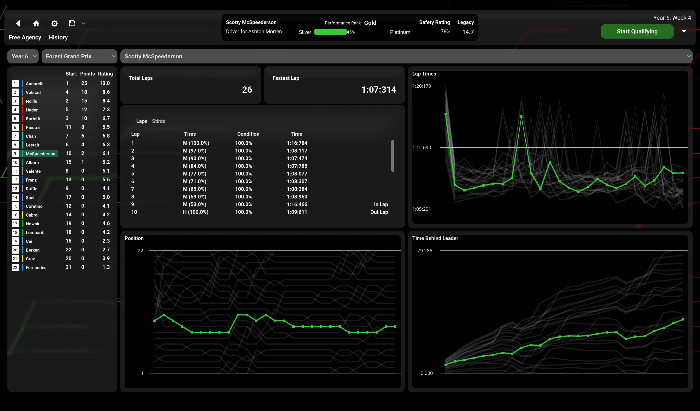Image resolution: width=700 pixels, height=411 pixels.
Task: Click the second-place position badge icon
Action: (15, 92)
